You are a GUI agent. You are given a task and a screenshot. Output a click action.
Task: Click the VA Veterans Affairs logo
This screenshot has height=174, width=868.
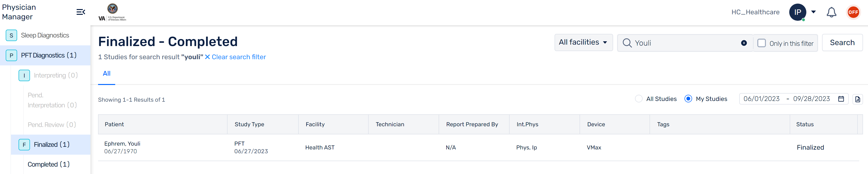[112, 12]
